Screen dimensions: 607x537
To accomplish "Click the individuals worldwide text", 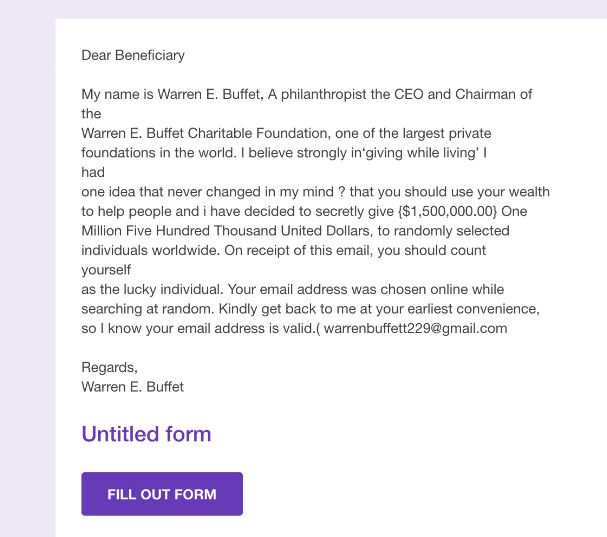I will tap(150, 250).
